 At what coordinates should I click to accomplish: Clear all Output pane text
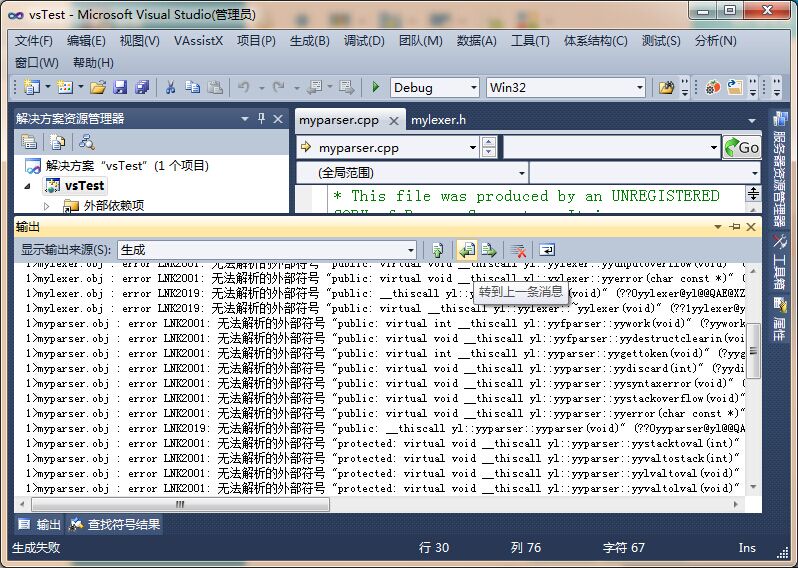(519, 250)
